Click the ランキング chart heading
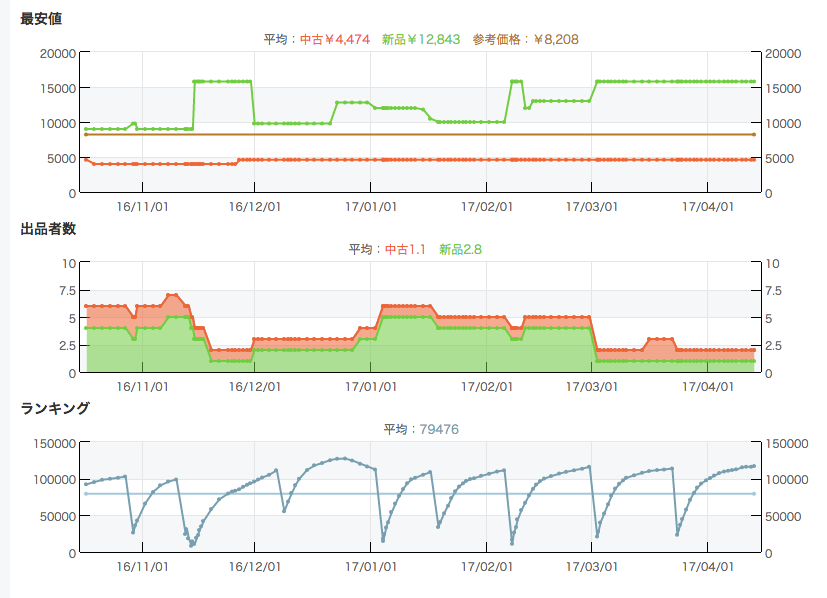Viewport: 827px width, 598px height. coord(55,408)
